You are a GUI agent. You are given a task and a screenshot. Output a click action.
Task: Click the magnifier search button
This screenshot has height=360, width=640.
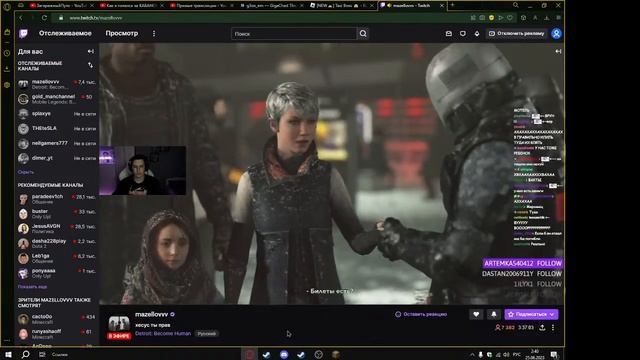point(363,34)
